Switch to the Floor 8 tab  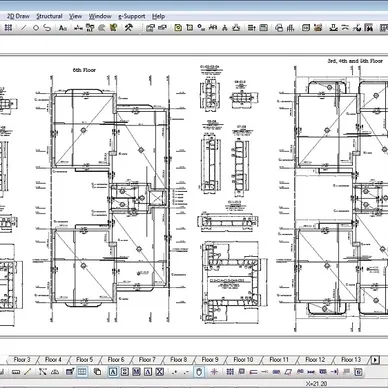click(179, 360)
